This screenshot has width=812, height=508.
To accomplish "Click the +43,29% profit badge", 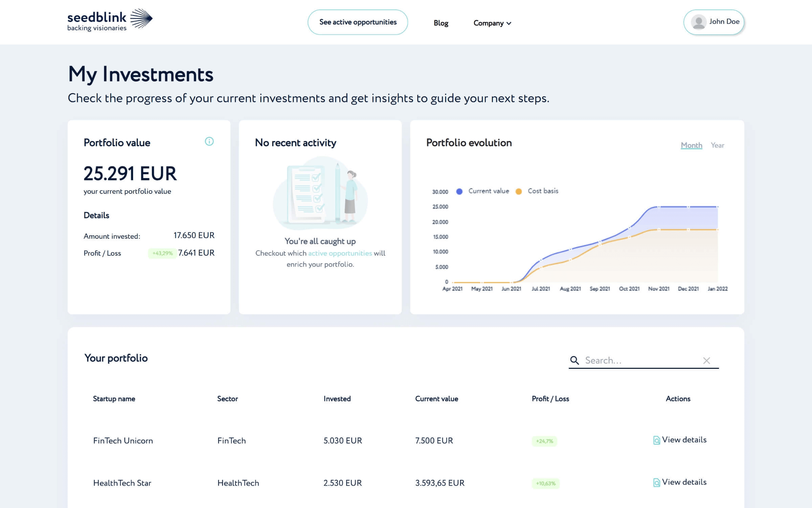I will click(162, 253).
